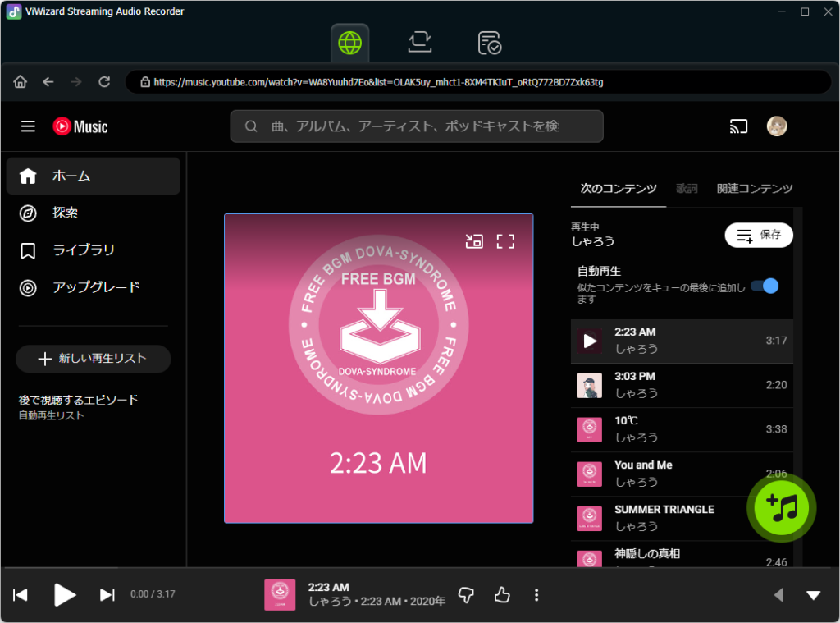The width and height of the screenshot is (840, 623).
Task: Open the hamburger guide menu
Action: coord(28,126)
